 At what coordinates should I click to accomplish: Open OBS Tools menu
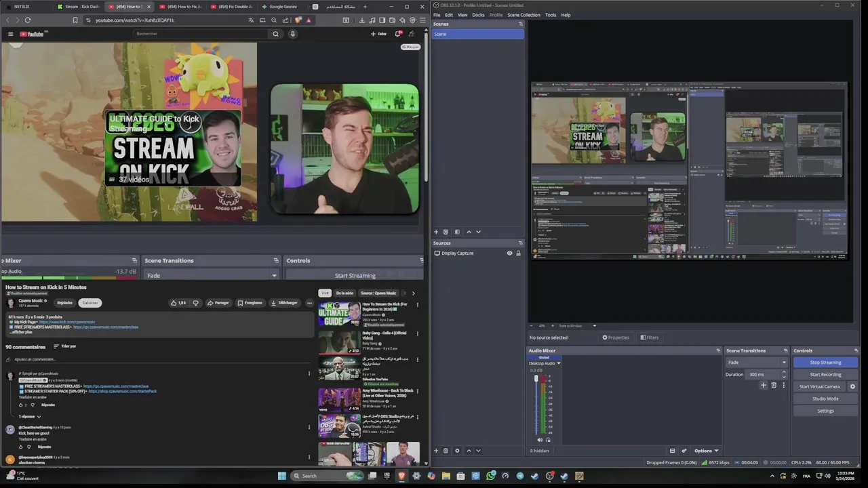point(551,15)
